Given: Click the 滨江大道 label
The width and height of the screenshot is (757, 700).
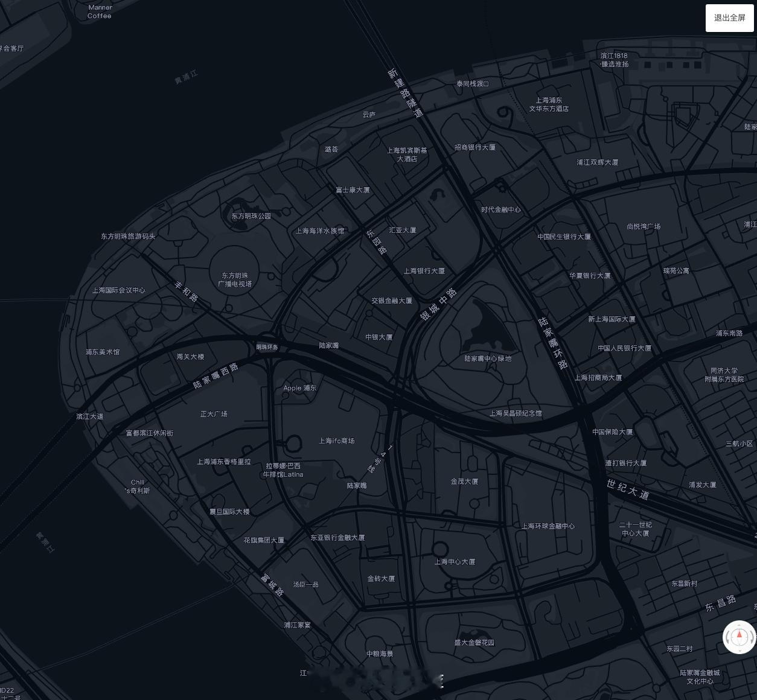Looking at the screenshot, I should (90, 416).
